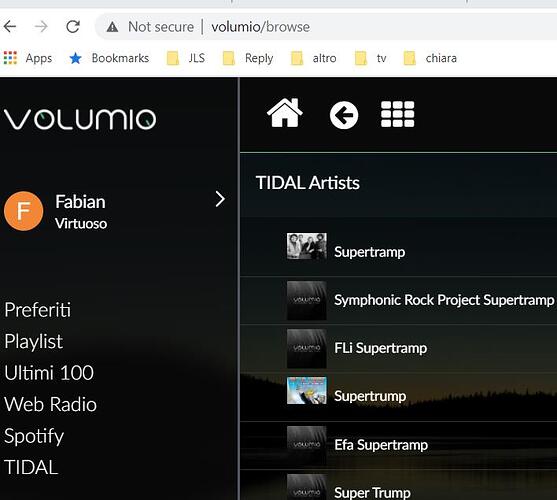Viewport: 557px width, 500px height.
Task: Open the chiara bookmark folder
Action: (x=430, y=58)
